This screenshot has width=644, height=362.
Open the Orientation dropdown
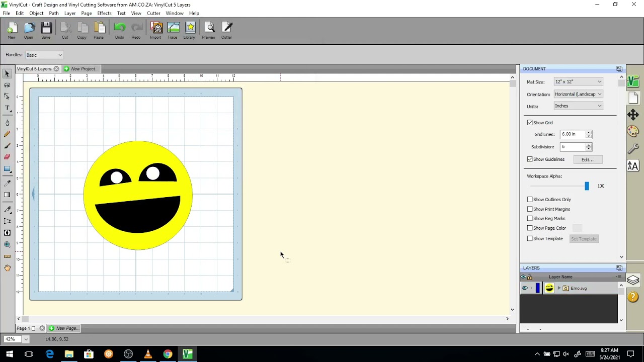click(x=578, y=94)
